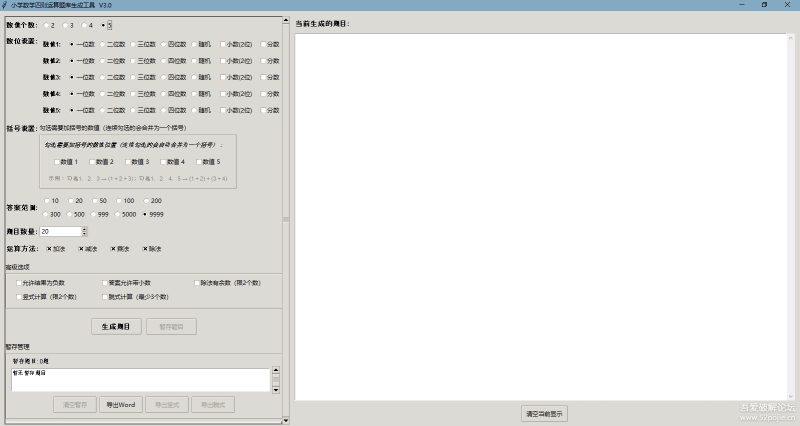
Task: Choose answer range 20
Action: coord(76,201)
